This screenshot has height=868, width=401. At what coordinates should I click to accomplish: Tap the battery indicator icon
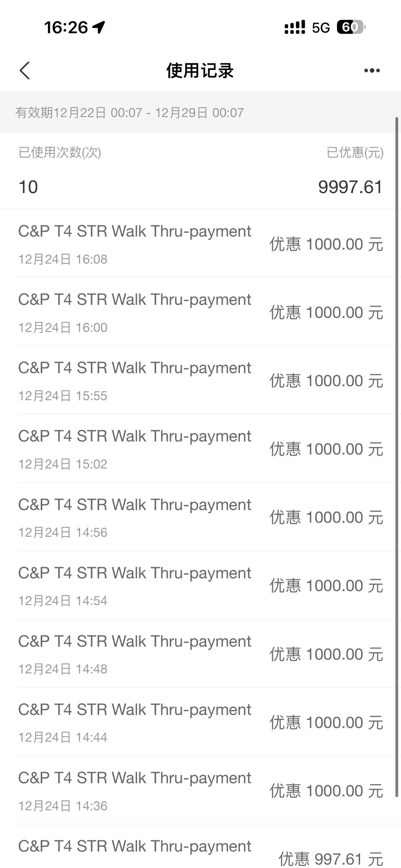351,27
